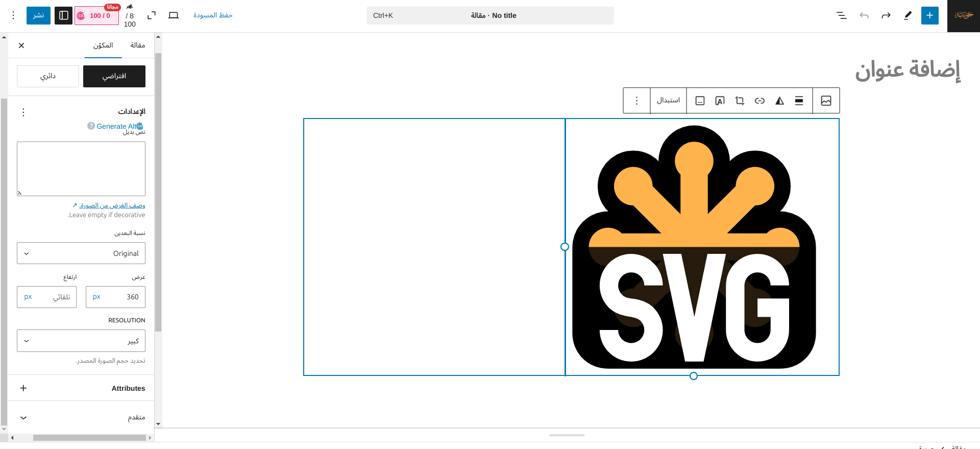Open the Original aspect ratio dropdown
The image size is (980, 449).
point(81,253)
